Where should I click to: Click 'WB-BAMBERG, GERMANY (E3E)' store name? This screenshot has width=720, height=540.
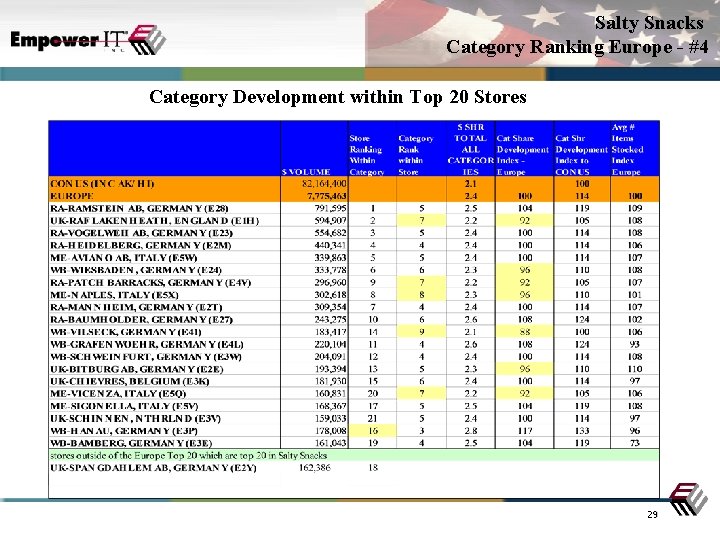click(x=131, y=443)
